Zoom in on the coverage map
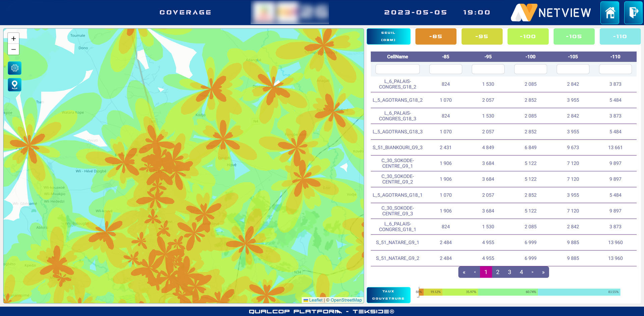Screen dimensions: 644x316 coord(13,39)
